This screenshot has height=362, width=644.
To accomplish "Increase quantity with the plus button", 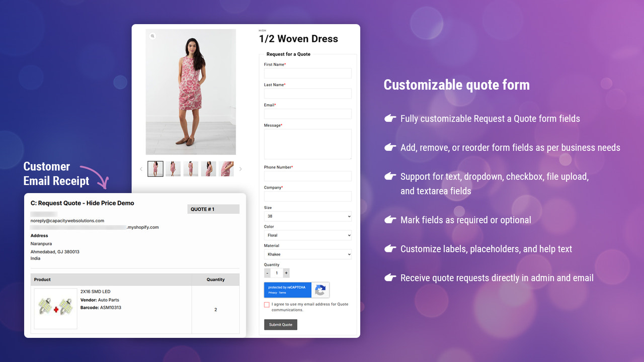I will coord(286,273).
